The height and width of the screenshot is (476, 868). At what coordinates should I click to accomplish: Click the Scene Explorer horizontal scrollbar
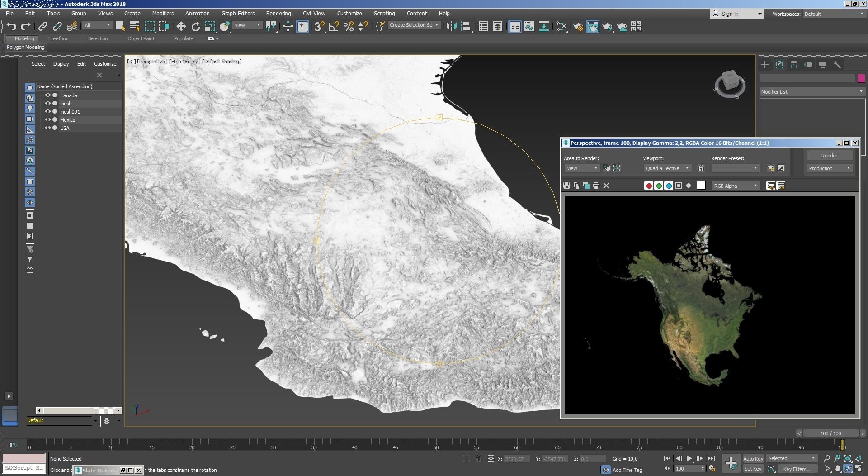(x=79, y=411)
